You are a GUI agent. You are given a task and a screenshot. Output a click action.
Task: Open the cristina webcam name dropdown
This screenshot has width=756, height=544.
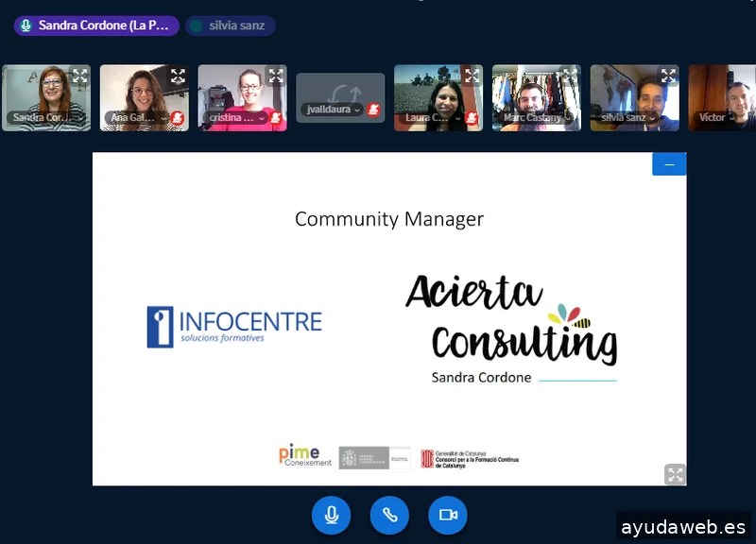[235, 117]
